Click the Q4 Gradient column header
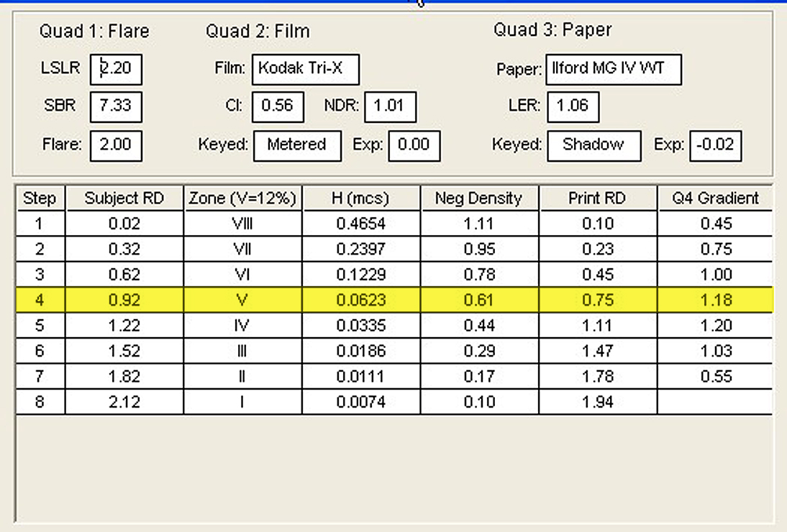787x532 pixels. point(715,198)
